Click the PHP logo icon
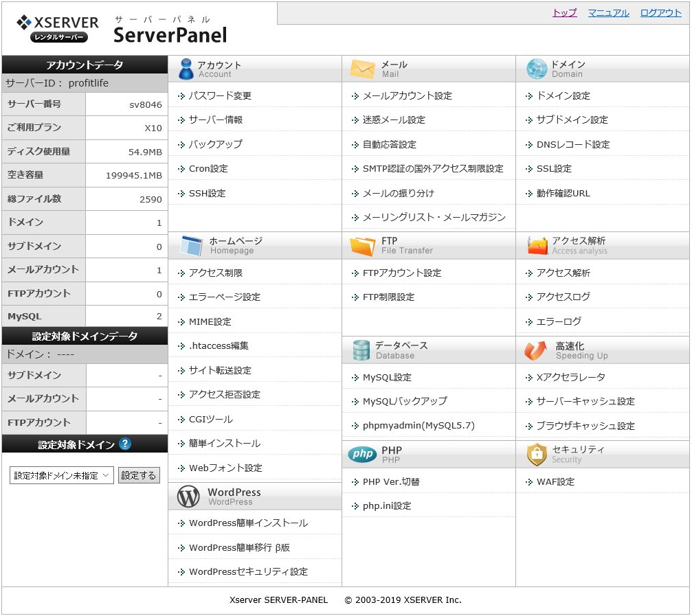The width and height of the screenshot is (692, 616). tap(362, 454)
